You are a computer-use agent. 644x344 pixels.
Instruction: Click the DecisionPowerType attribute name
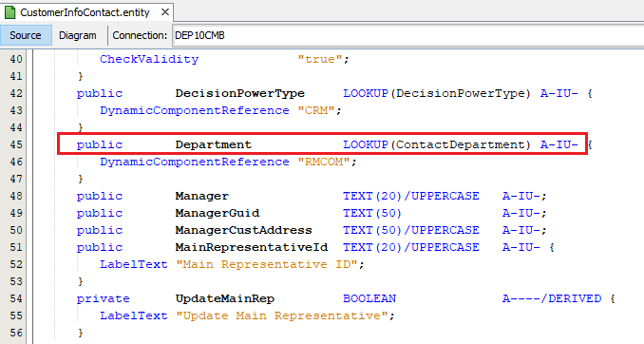240,94
